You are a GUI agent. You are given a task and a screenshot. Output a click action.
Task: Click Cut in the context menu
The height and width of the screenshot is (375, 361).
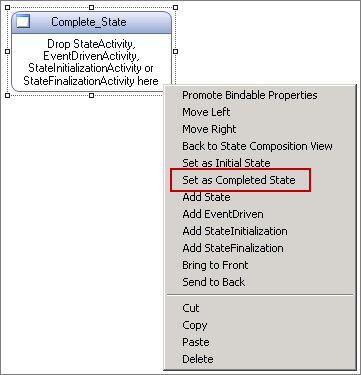[x=191, y=308]
